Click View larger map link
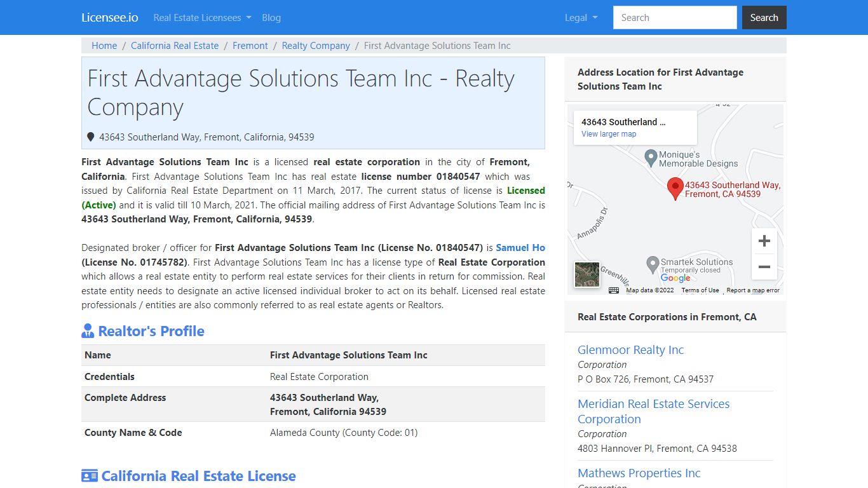The width and height of the screenshot is (868, 488). pyautogui.click(x=609, y=134)
